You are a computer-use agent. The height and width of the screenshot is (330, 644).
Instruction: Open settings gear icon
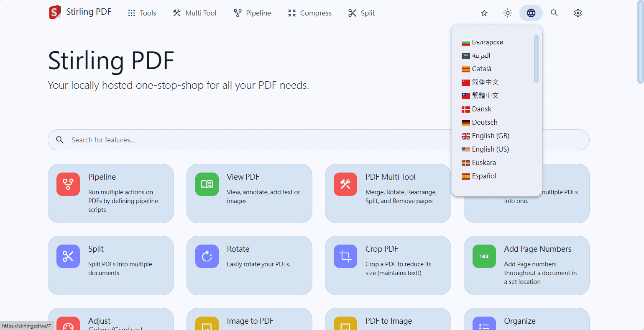578,13
